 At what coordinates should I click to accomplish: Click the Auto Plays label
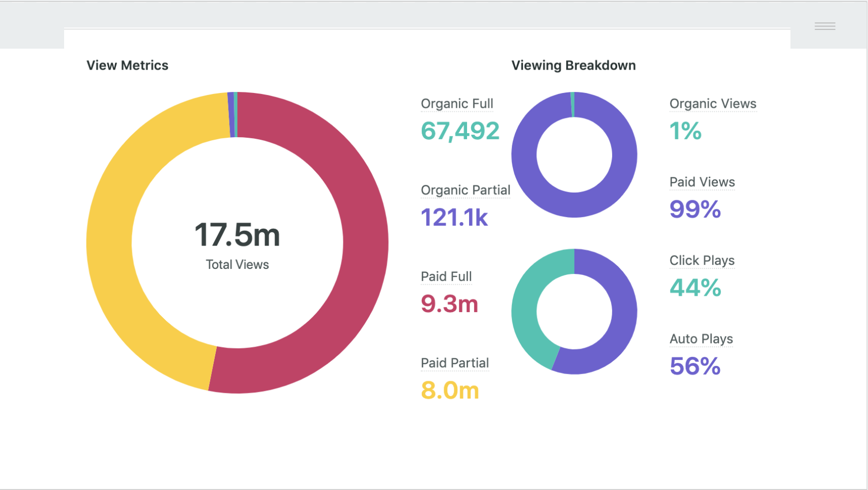[x=701, y=339]
